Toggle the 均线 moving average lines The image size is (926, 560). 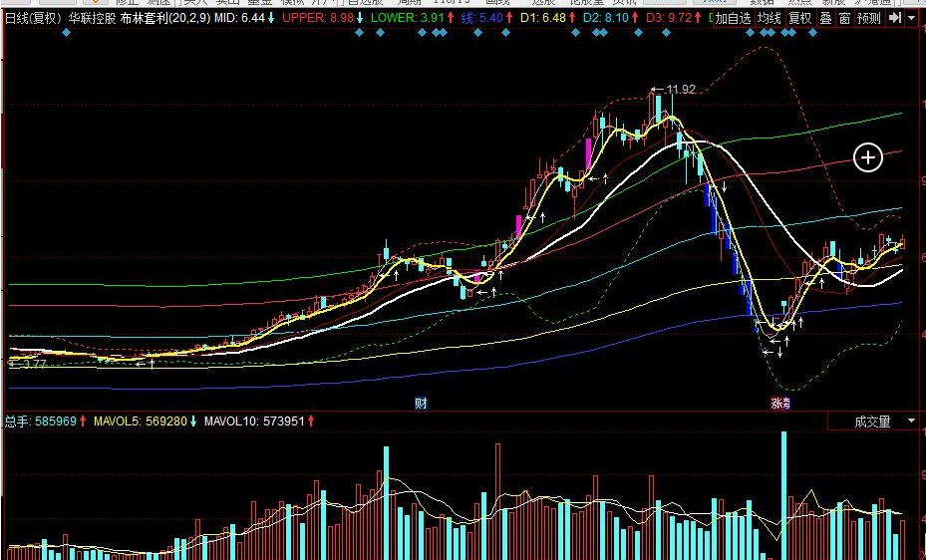pos(770,18)
